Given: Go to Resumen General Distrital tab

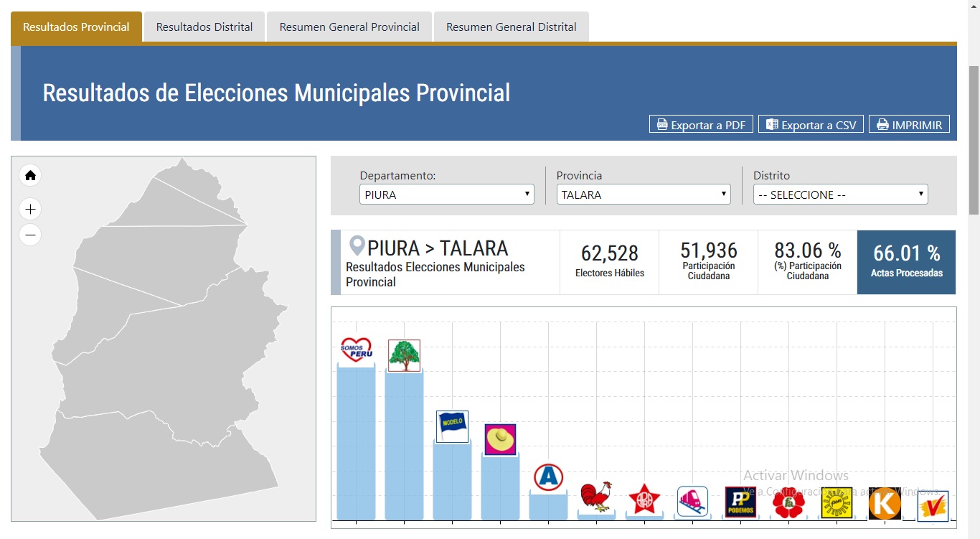Looking at the screenshot, I should pyautogui.click(x=511, y=27).
